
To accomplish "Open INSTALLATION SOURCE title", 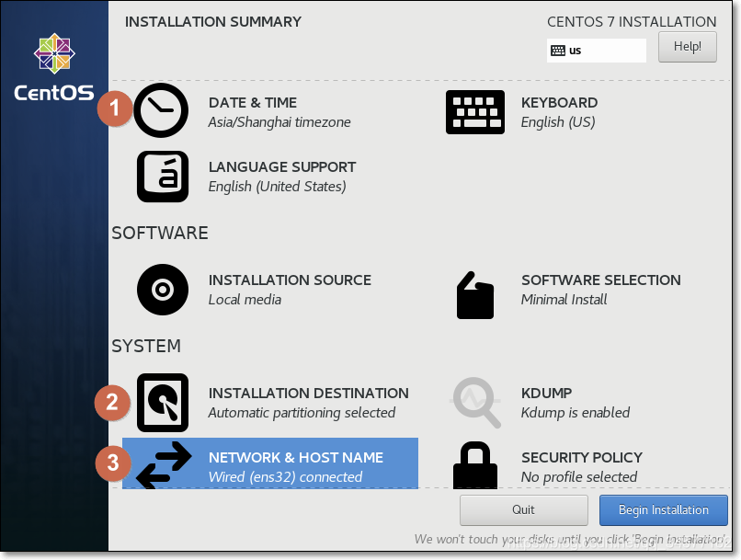I will 290,280.
